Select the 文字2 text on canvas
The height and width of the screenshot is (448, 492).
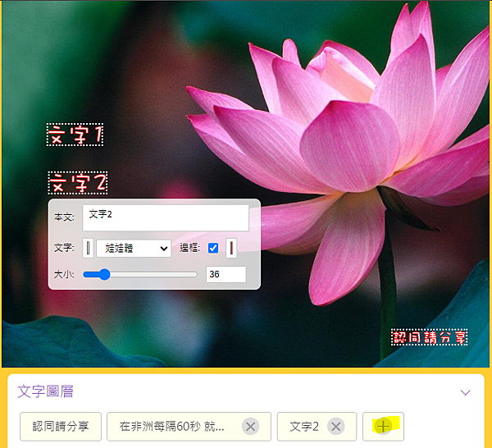pos(78,183)
